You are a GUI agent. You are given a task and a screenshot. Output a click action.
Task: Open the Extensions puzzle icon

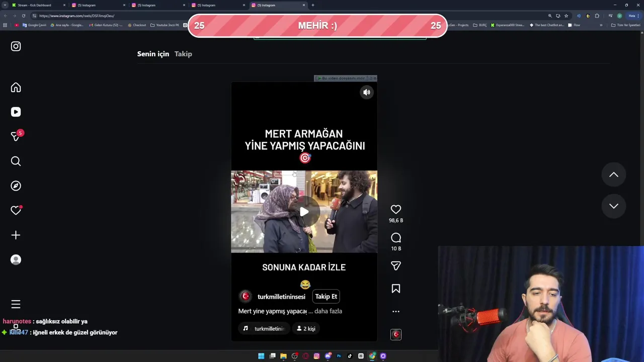[597, 16]
